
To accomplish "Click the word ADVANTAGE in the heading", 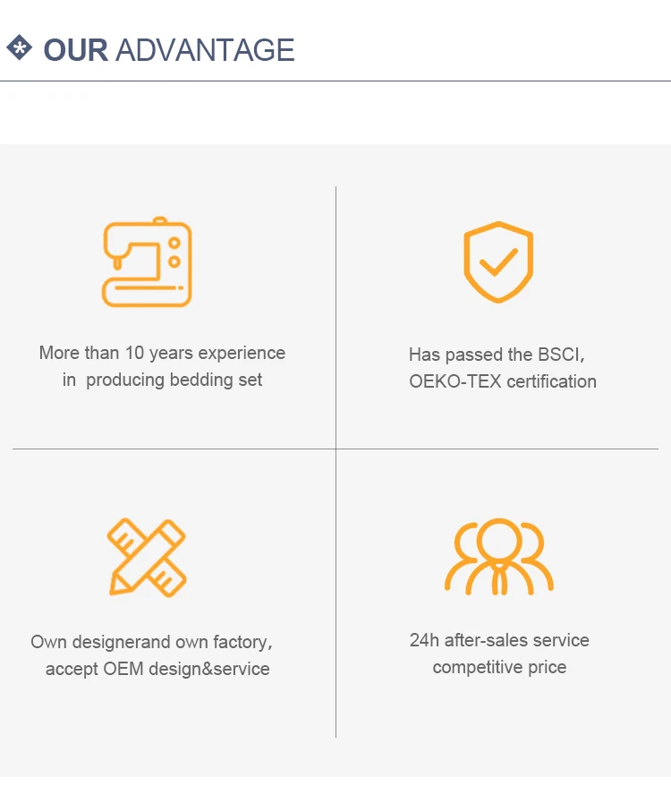I will click(x=205, y=50).
